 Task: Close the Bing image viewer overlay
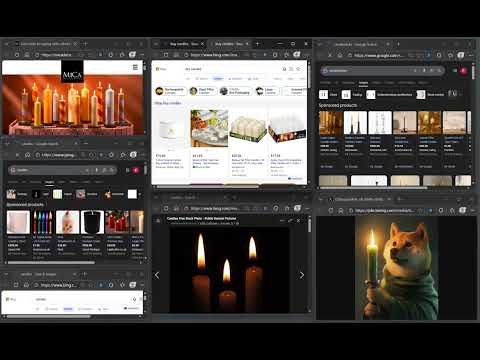click(298, 221)
